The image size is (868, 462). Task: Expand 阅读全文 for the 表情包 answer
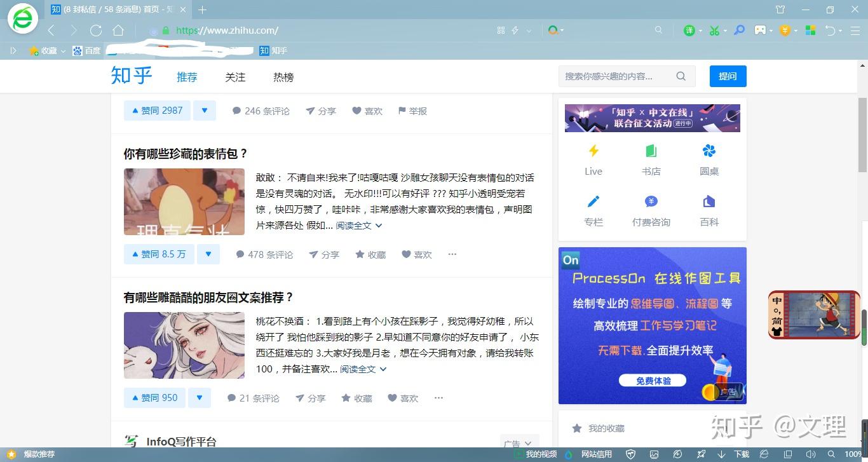(359, 226)
